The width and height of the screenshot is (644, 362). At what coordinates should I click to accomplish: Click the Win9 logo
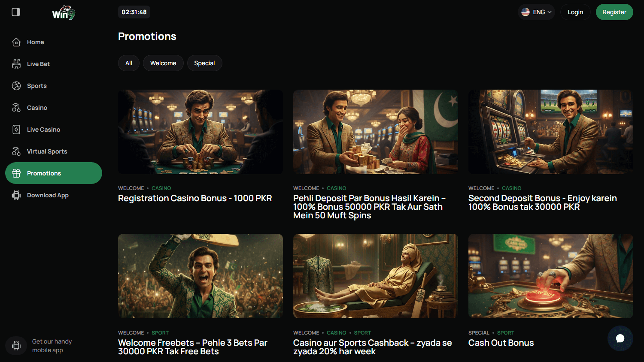(64, 13)
